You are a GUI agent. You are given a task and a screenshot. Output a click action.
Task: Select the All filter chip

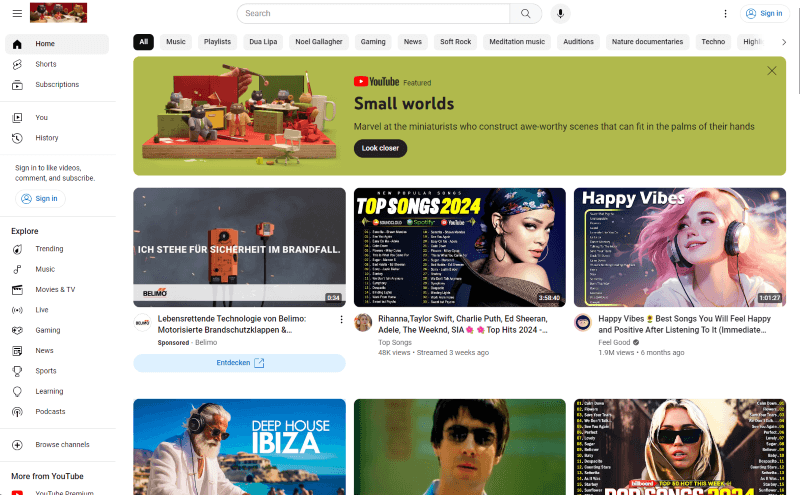[x=143, y=42]
